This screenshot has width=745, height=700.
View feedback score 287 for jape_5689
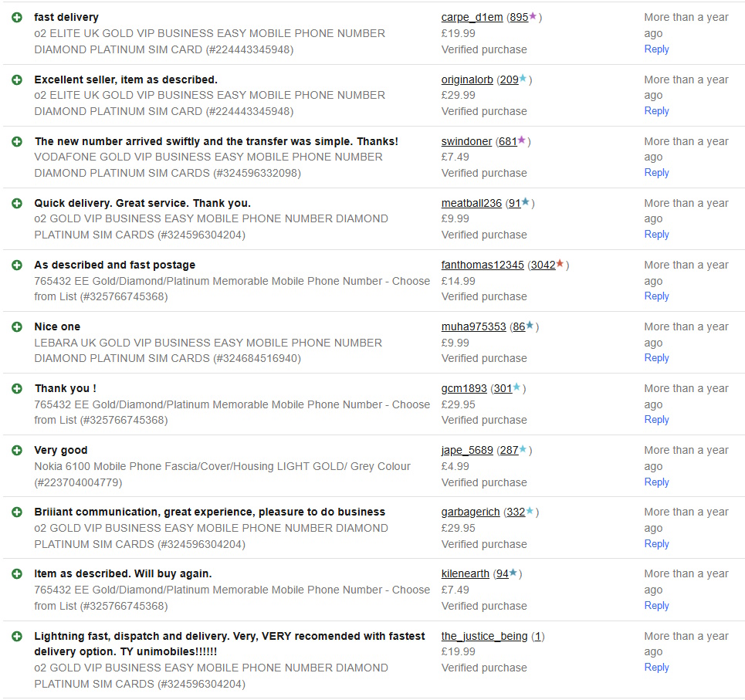(x=508, y=450)
